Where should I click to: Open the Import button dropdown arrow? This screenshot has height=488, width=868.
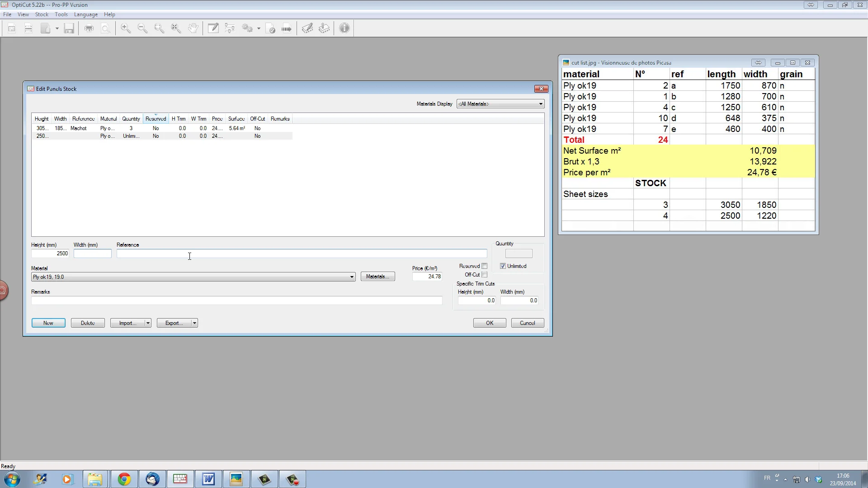(148, 323)
